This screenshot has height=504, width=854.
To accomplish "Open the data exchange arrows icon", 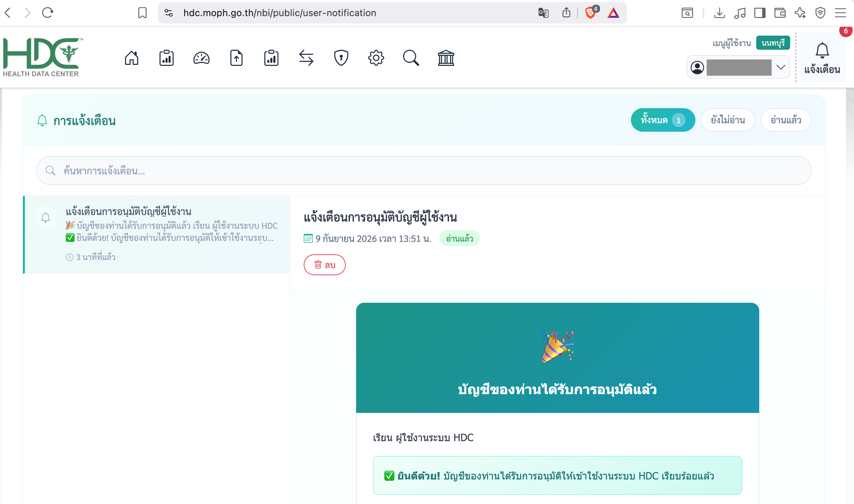I will (x=306, y=58).
